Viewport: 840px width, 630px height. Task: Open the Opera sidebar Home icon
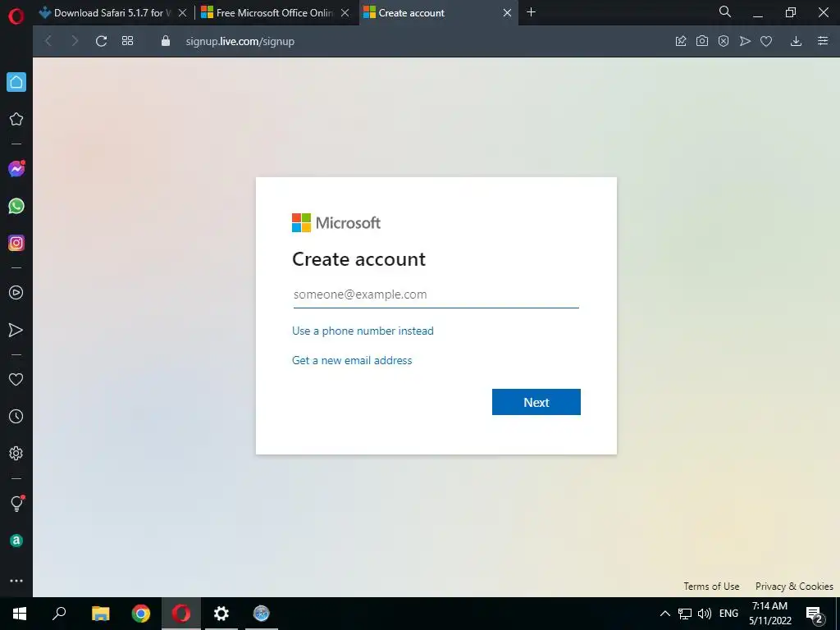(x=16, y=82)
